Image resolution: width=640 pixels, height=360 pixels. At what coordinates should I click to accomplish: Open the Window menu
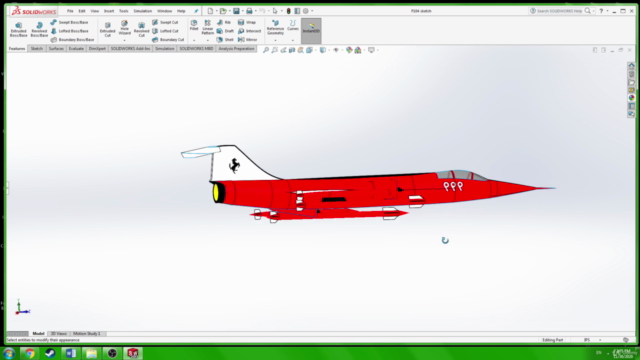coord(164,11)
